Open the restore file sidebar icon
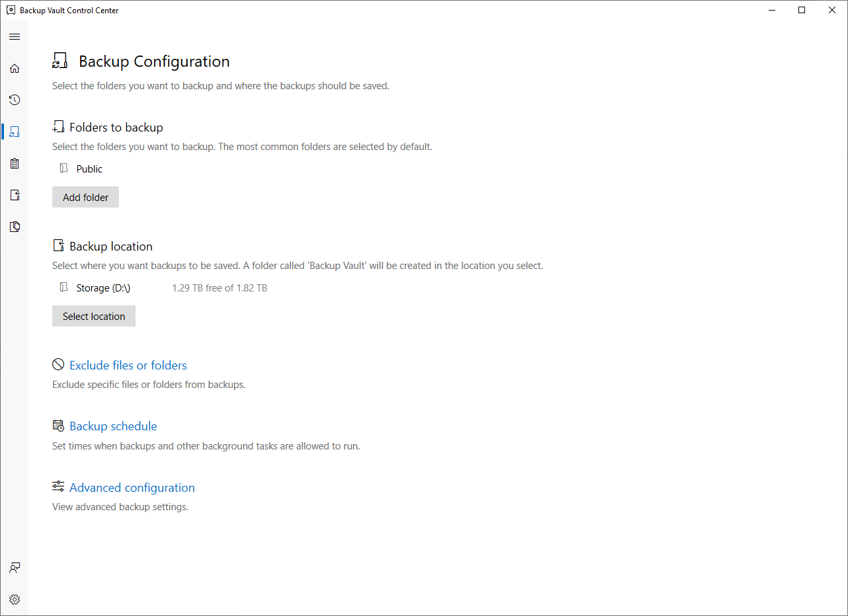Screen dimensions: 848x616 (15, 195)
